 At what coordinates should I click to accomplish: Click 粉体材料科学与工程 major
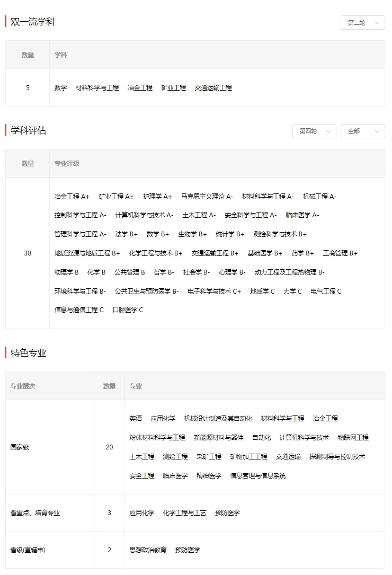[157, 438]
